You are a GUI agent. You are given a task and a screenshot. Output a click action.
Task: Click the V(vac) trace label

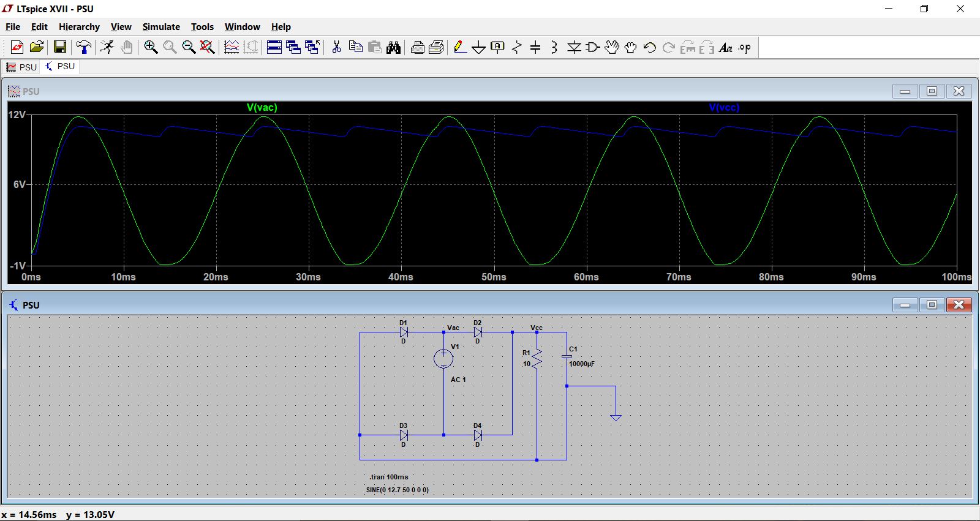(x=262, y=108)
